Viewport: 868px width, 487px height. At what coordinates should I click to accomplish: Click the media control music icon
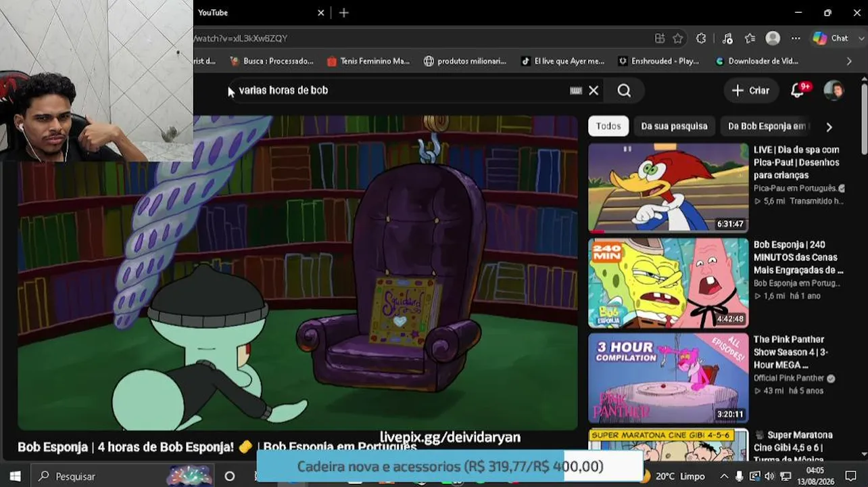coord(727,39)
